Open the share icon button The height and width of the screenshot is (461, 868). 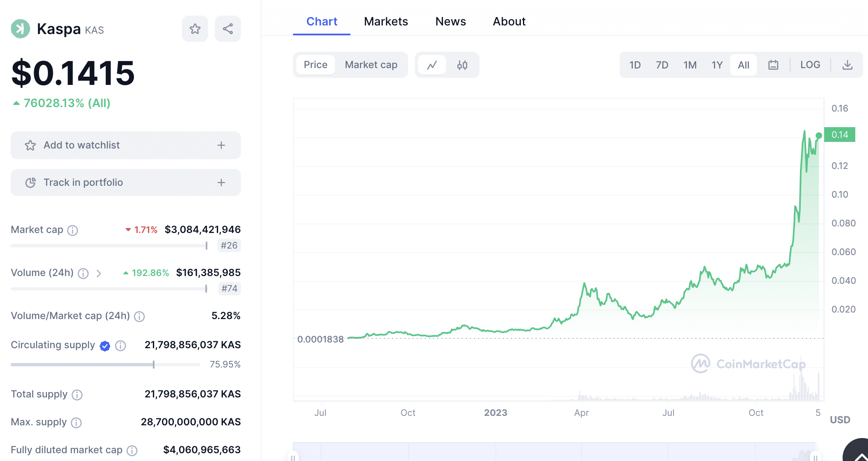click(228, 29)
